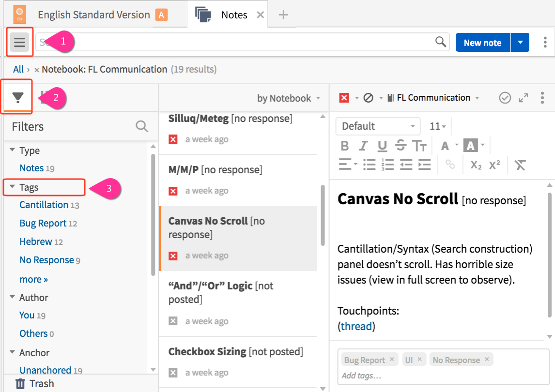This screenshot has width=555, height=392.
Task: Click gray X icon on And/Or Logic note
Action: [x=173, y=321]
